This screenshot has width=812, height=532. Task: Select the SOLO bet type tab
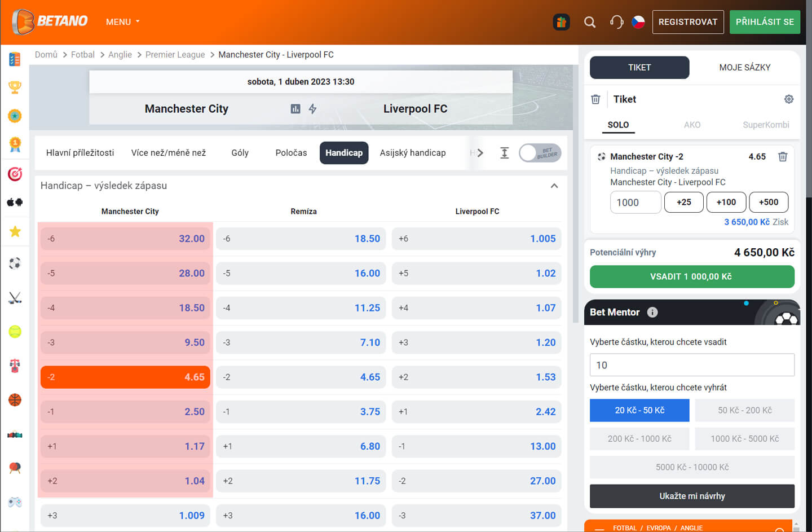618,125
